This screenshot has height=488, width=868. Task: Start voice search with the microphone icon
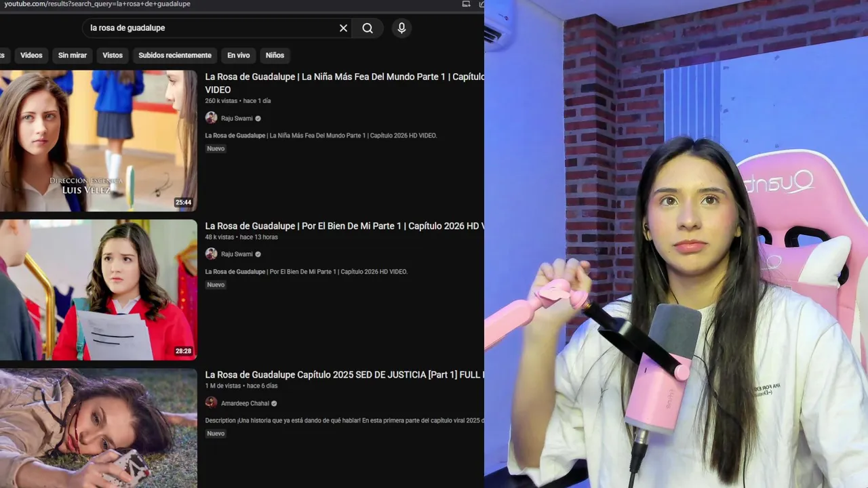[x=401, y=28]
